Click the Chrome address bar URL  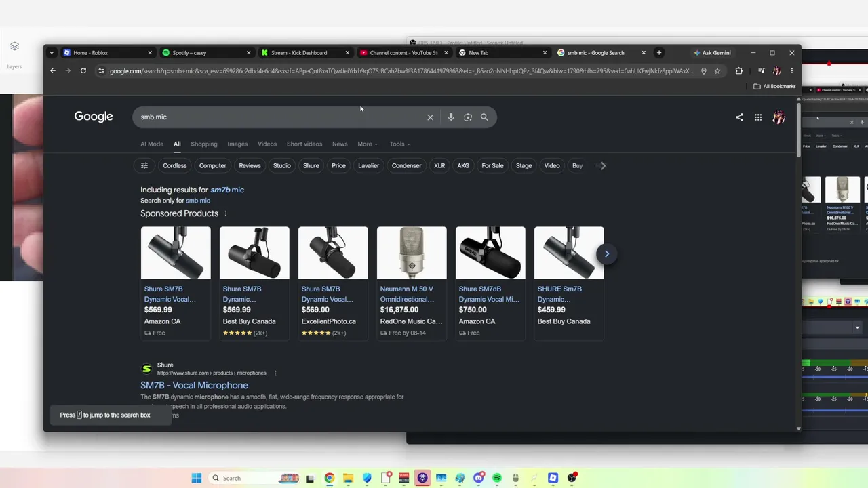coord(401,71)
